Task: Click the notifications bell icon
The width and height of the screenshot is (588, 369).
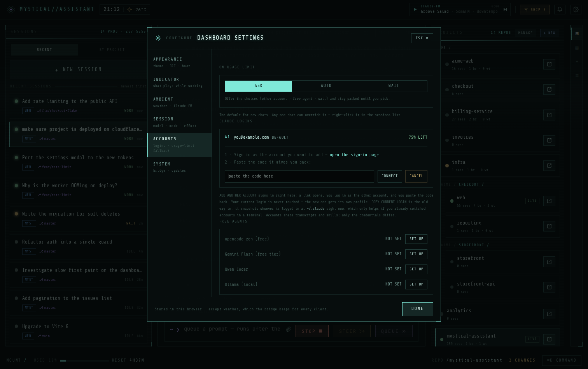Action: point(560,10)
